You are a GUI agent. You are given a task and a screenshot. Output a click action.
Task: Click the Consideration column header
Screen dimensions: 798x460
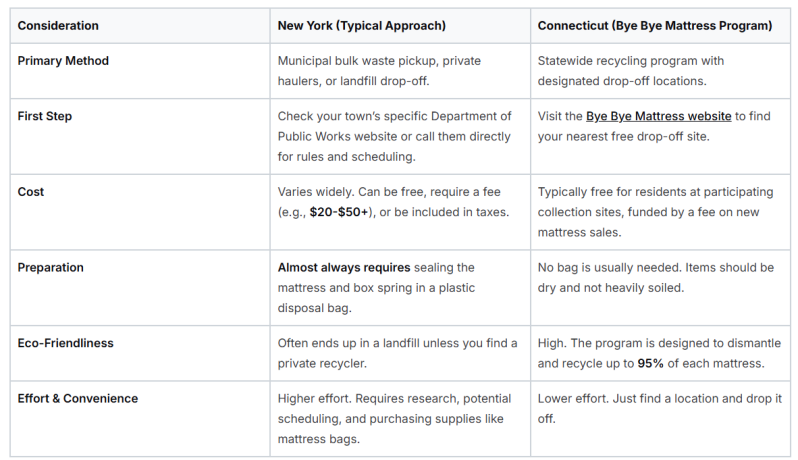(58, 26)
